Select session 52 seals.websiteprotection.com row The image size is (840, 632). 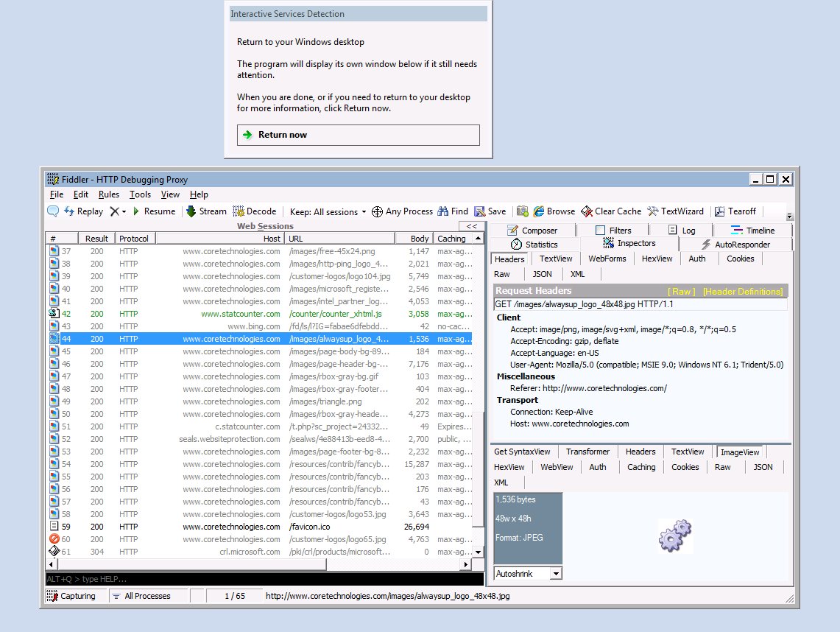260,439
